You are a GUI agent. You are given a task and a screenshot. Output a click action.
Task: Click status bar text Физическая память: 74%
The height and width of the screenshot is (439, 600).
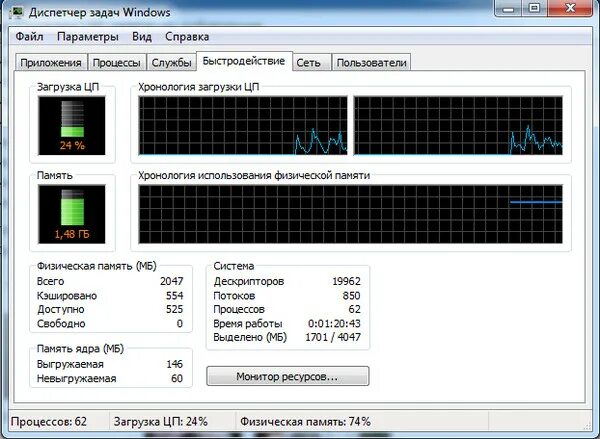305,422
